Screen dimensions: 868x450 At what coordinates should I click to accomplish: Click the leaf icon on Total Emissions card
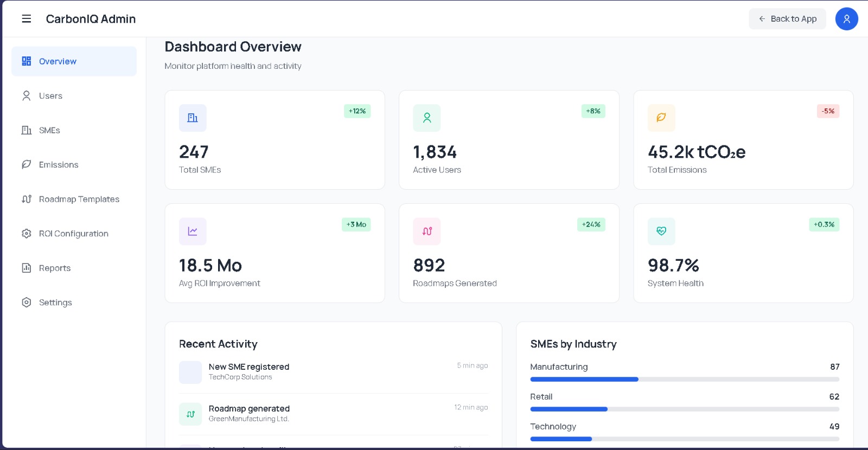661,118
